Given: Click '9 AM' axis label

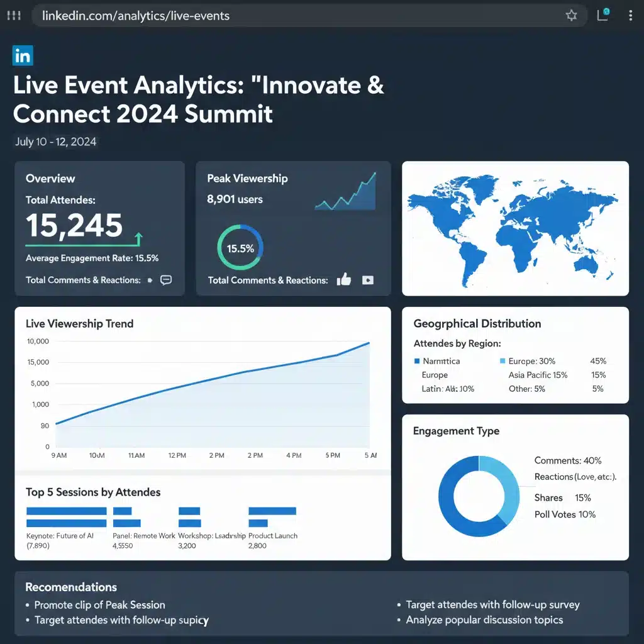Looking at the screenshot, I should (58, 455).
